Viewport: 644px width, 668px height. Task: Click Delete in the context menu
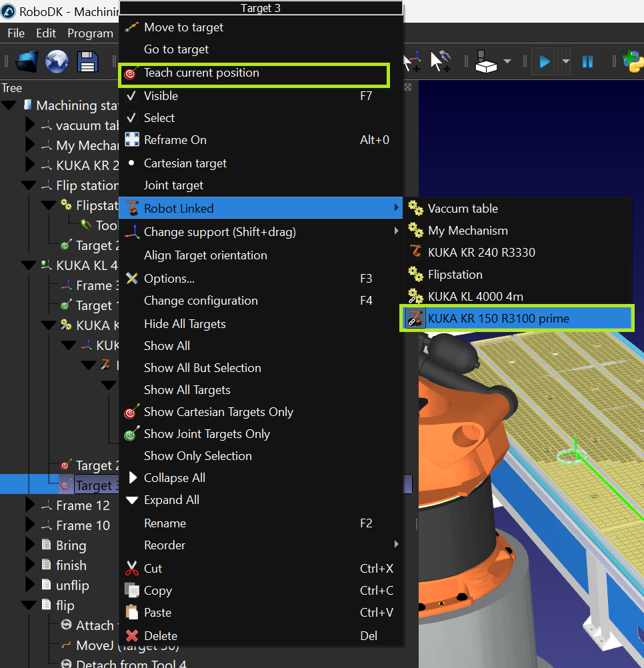161,636
